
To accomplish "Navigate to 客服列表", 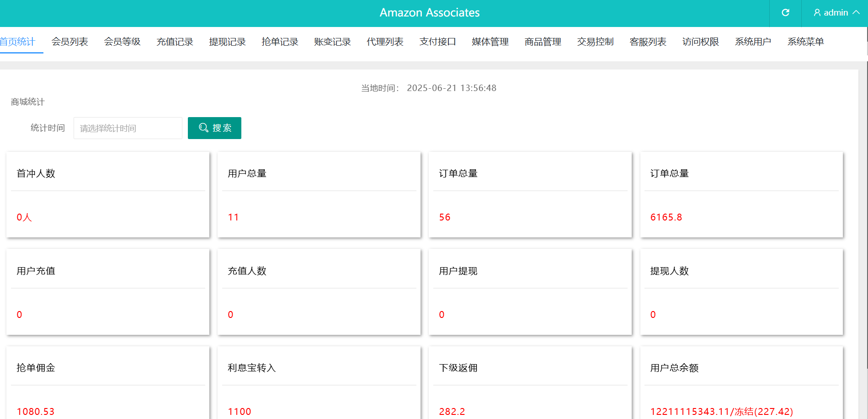I will (x=648, y=42).
